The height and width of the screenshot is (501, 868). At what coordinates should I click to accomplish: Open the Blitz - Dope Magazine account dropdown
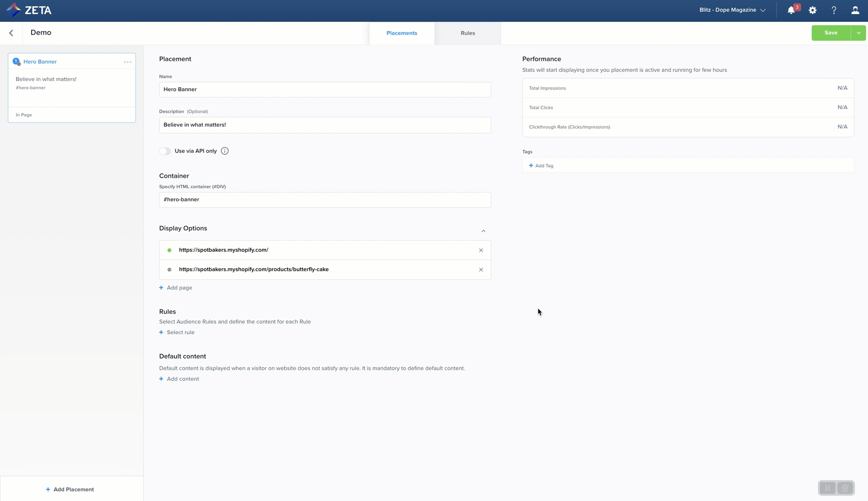pyautogui.click(x=732, y=10)
